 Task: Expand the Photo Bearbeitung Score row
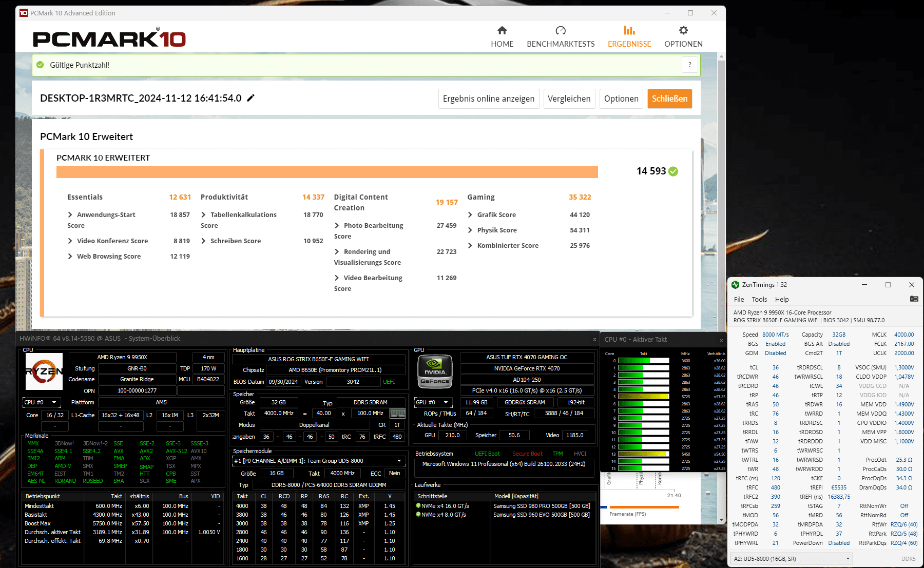(x=337, y=226)
